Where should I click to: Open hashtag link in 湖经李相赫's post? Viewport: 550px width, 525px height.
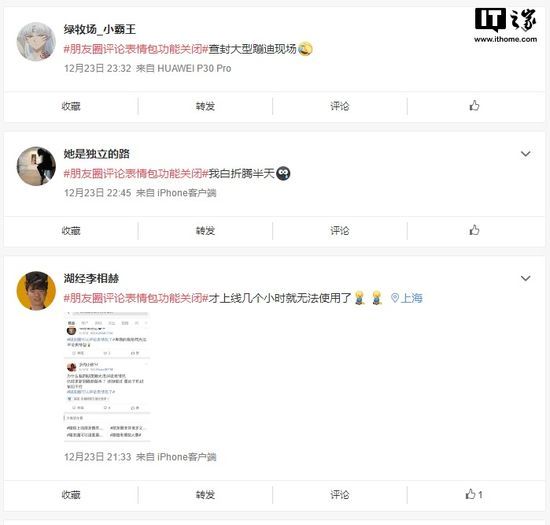coord(136,298)
